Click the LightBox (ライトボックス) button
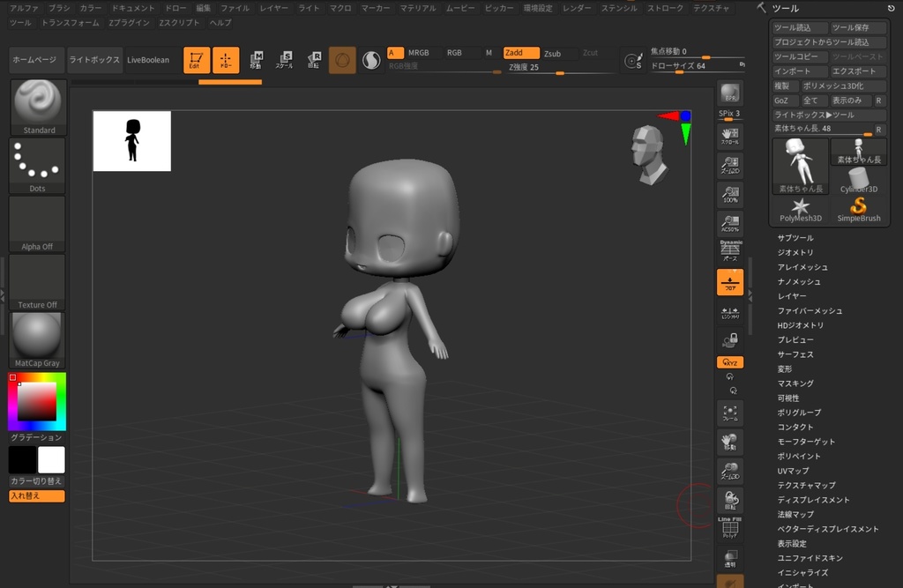The width and height of the screenshot is (903, 588). (x=94, y=60)
